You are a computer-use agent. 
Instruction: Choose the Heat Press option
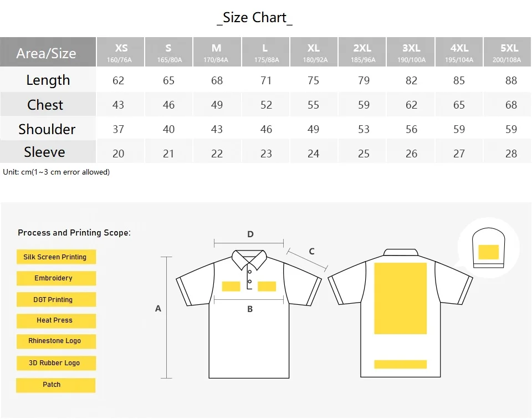pyautogui.click(x=55, y=320)
